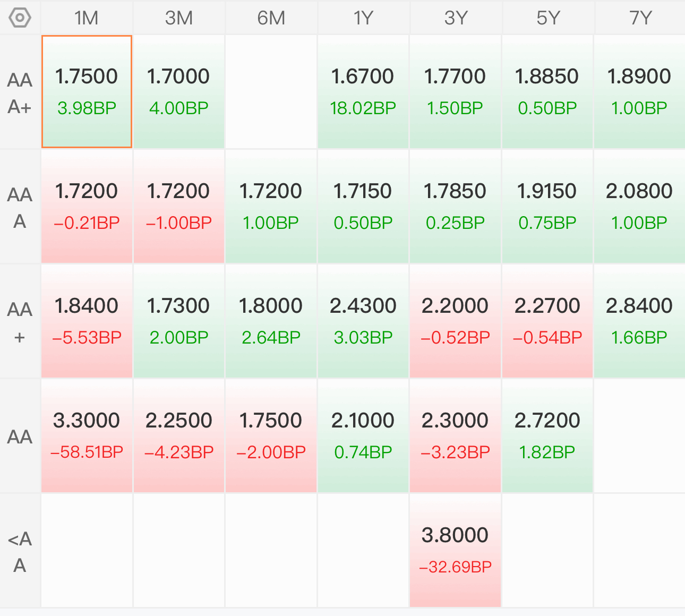
Task: Click the empty AAA+ 6M cell
Action: [x=271, y=91]
